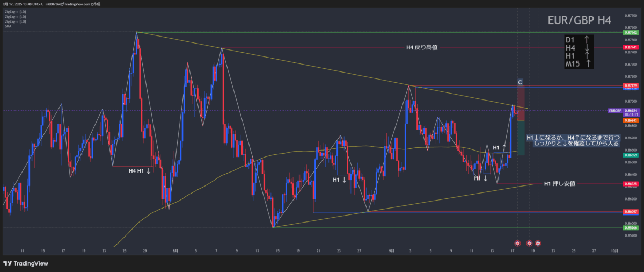This screenshot has height=272, width=644.
Task: Select the third ZigZag++ indicator legend
Action: [x=15, y=22]
